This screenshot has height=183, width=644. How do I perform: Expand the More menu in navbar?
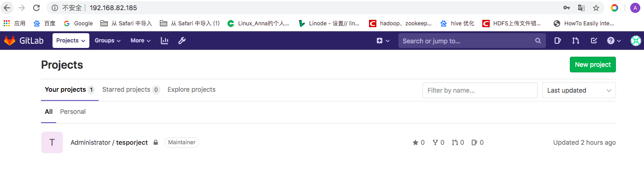point(141,41)
